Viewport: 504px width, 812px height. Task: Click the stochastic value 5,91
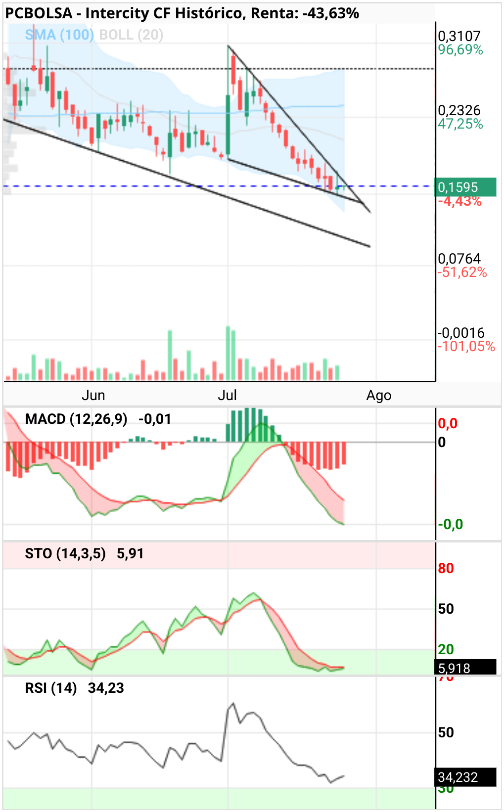click(130, 553)
